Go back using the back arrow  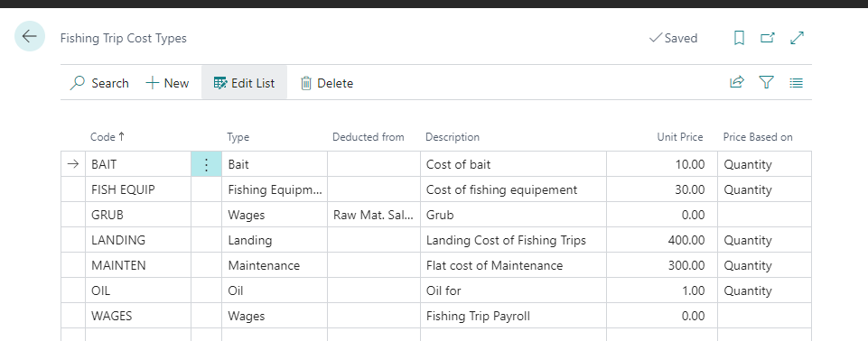pyautogui.click(x=29, y=36)
